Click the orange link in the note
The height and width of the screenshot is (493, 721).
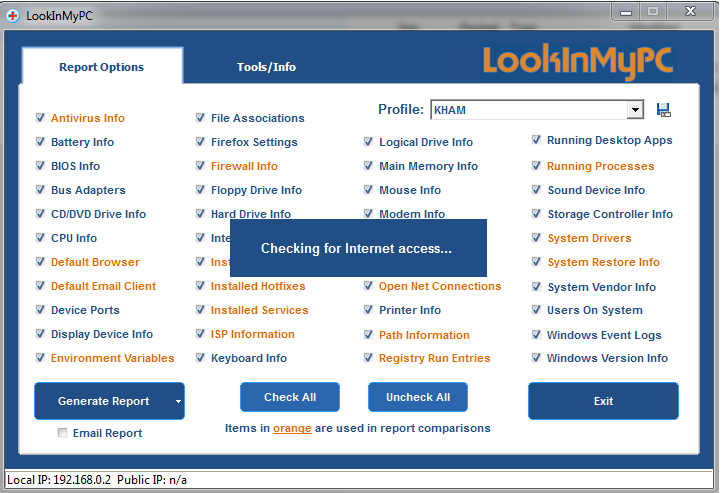coord(292,428)
